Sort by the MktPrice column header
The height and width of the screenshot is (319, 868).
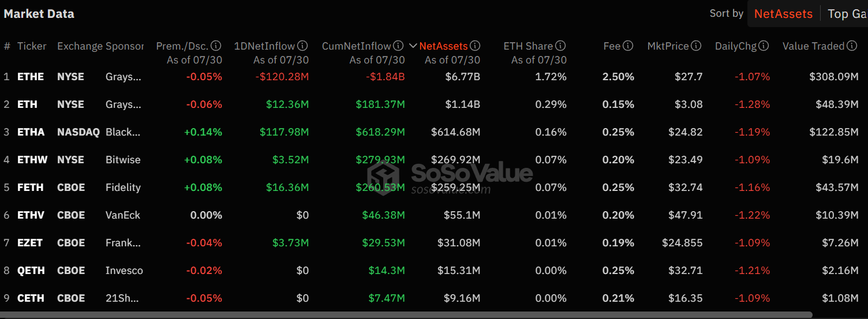668,46
